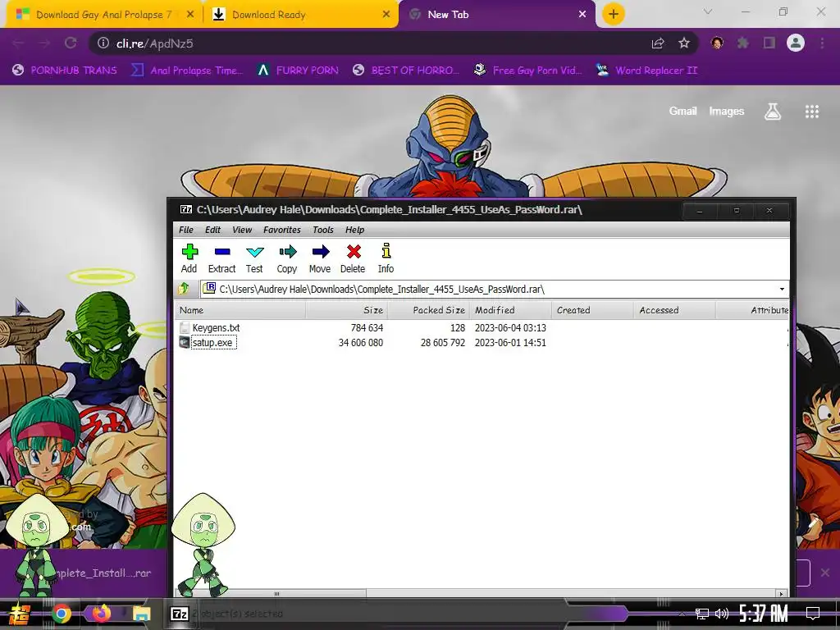Close the Chrome downloads bar

825,573
